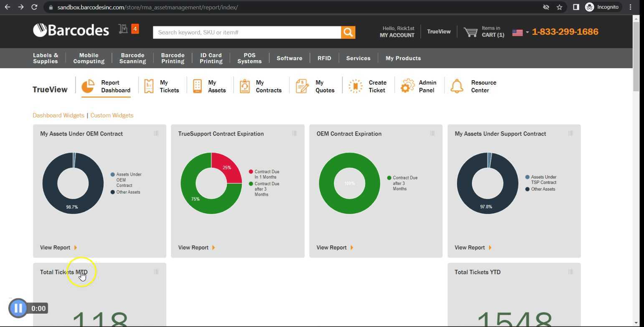Open the Report Dashboard pie icon
Screen dimensions: 644x327
88,87
